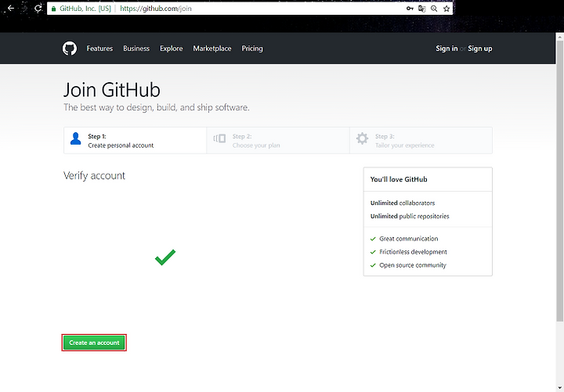
Task: Click the green padlock security icon
Action: click(x=53, y=9)
